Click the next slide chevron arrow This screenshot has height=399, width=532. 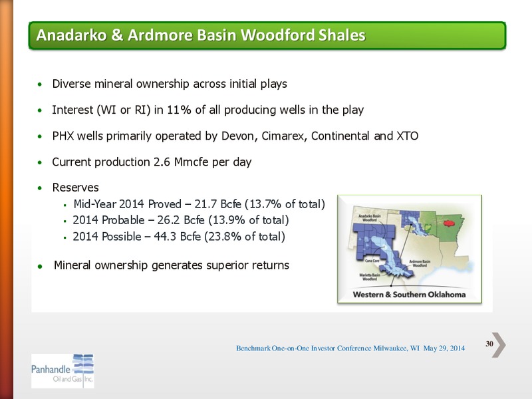pyautogui.click(x=499, y=344)
